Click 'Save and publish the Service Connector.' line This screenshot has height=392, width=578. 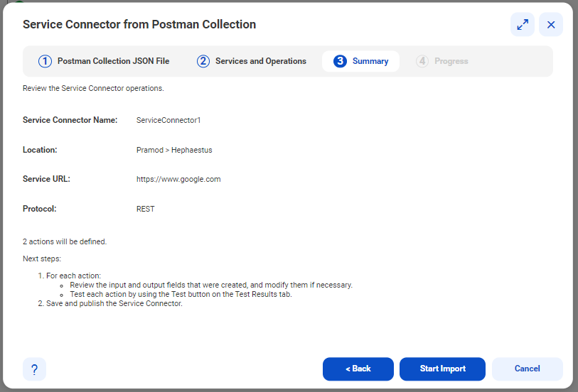pos(114,304)
